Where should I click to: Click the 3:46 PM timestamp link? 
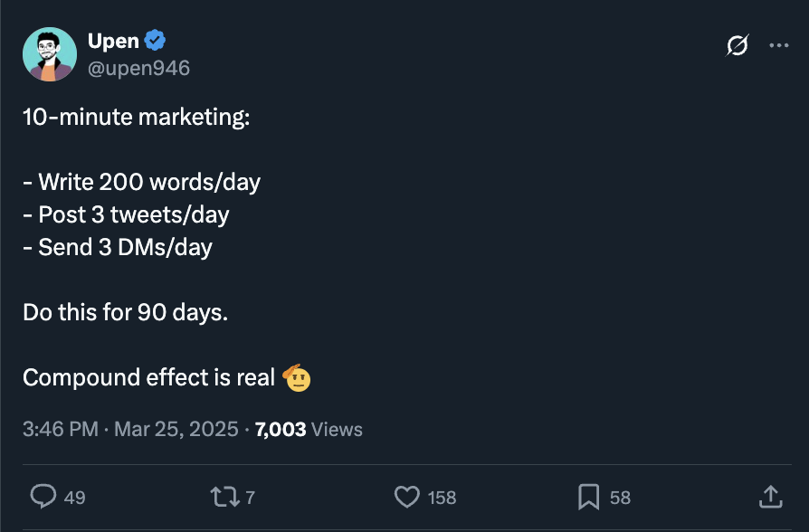61,430
